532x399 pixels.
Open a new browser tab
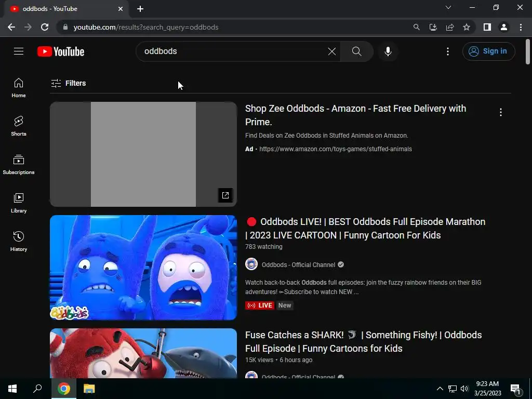140,9
